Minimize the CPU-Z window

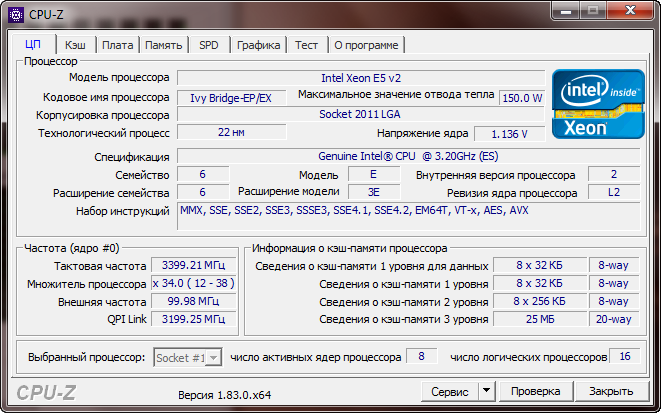click(566, 11)
